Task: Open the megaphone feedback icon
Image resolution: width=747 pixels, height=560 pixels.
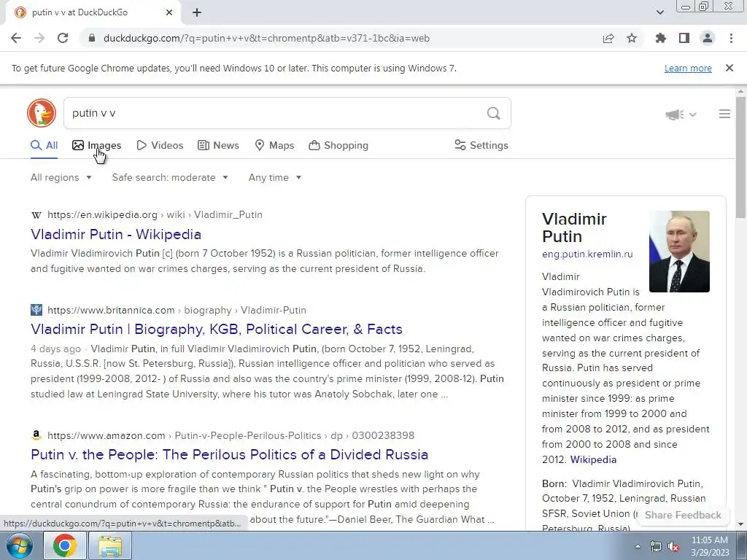Action: point(675,114)
